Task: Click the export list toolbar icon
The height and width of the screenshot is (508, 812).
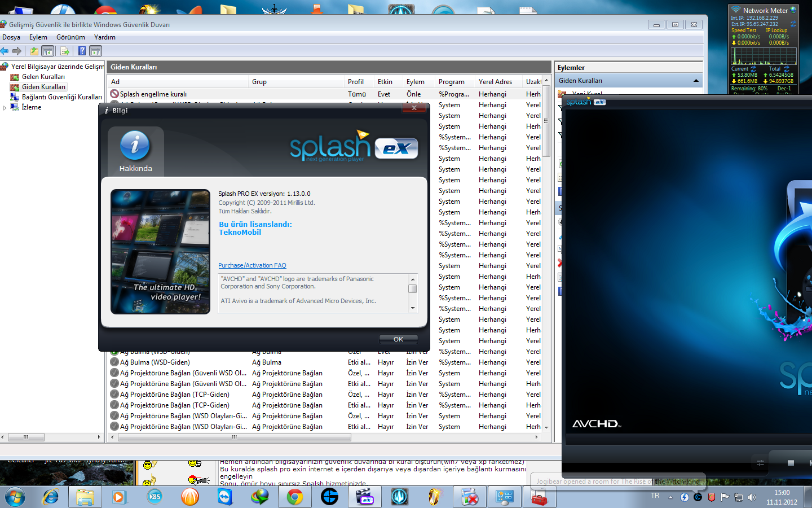Action: [x=65, y=51]
